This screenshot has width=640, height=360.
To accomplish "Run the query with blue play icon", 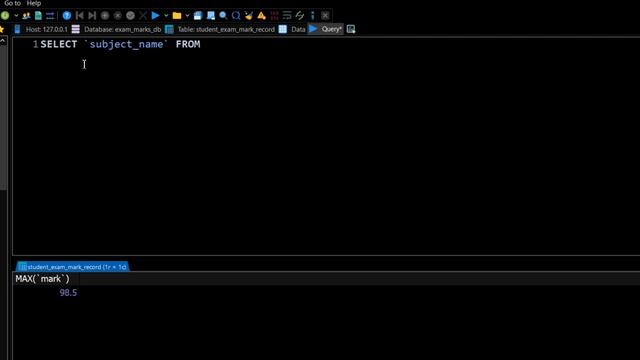I will [x=156, y=16].
